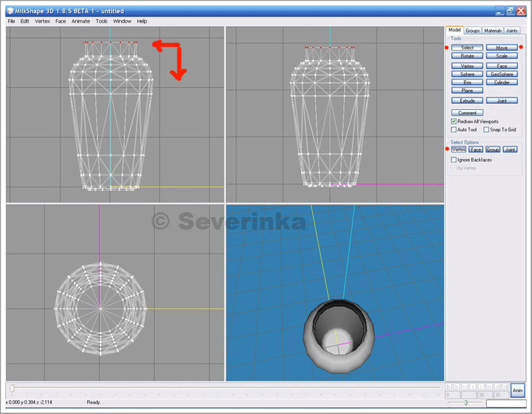The height and width of the screenshot is (414, 532).
Task: Click the play backward double-arrow icon
Action: [x=465, y=387]
